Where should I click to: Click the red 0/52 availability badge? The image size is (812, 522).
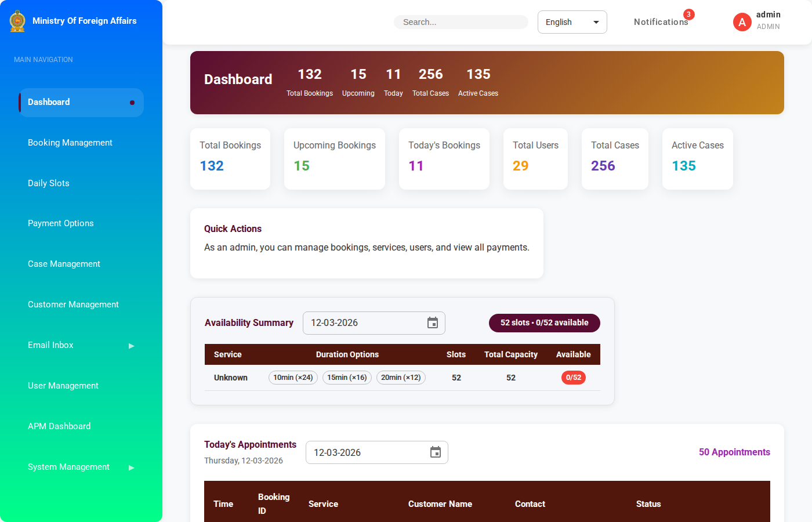(573, 378)
